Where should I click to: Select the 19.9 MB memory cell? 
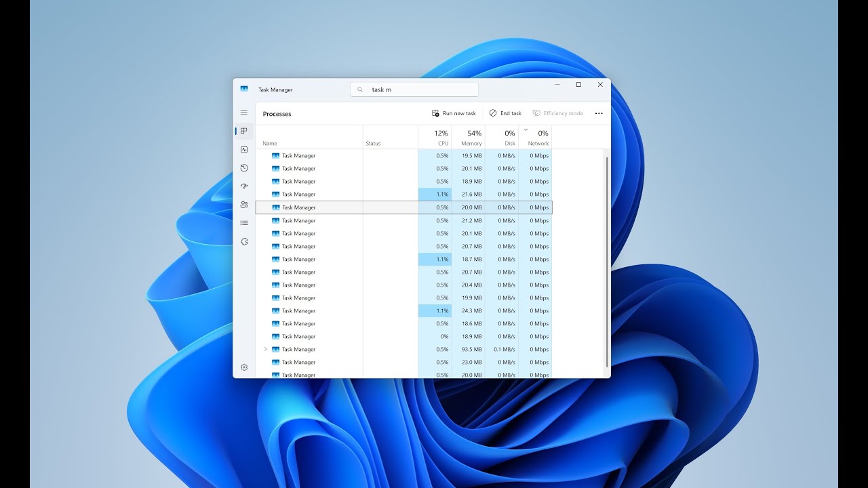click(468, 298)
